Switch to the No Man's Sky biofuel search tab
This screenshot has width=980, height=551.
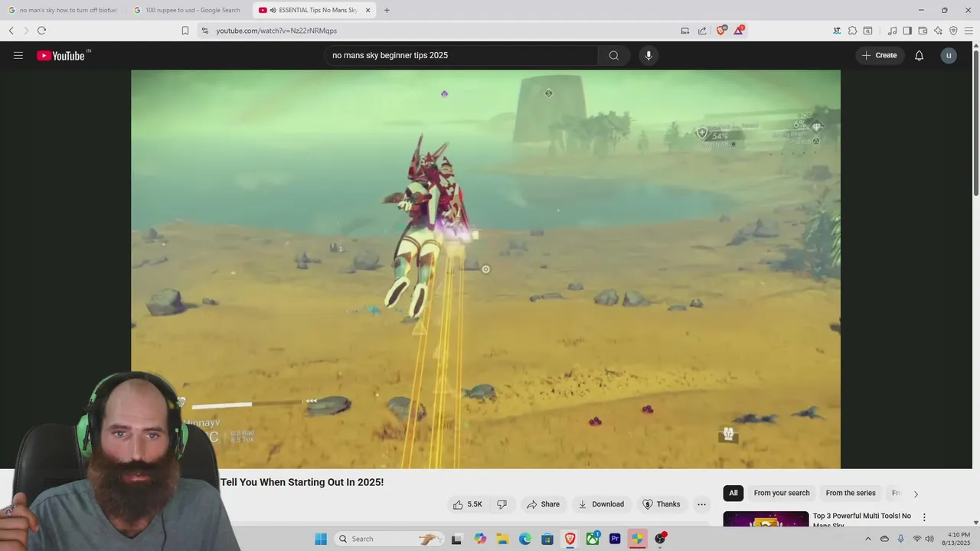(64, 10)
